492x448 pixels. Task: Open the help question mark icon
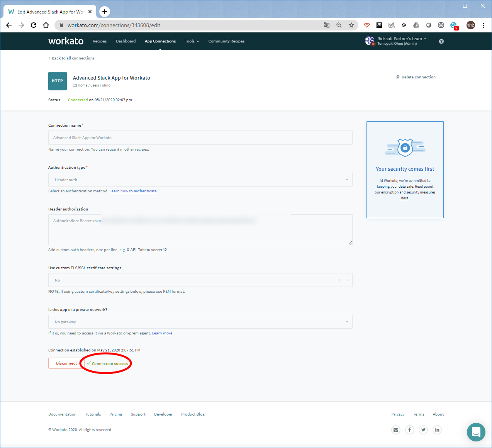[441, 41]
